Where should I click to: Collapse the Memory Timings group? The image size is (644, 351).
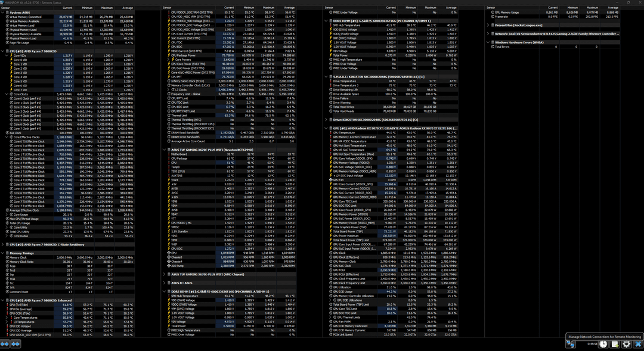tap(3, 253)
